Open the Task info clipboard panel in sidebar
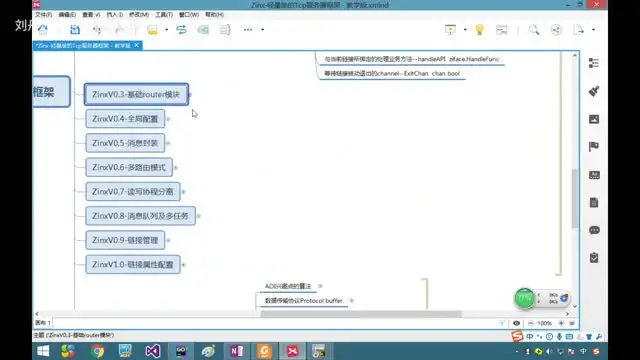Image resolution: width=640 pixels, height=360 pixels. 594,258
